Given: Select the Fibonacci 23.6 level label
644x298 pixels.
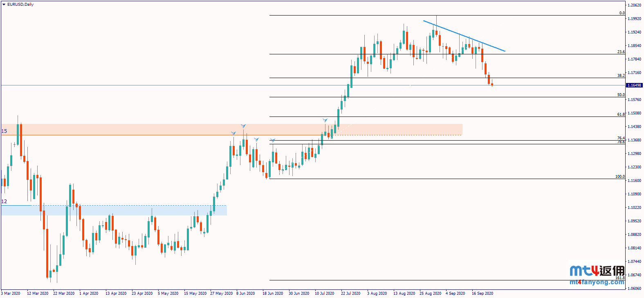Looking at the screenshot, I should tap(621, 52).
